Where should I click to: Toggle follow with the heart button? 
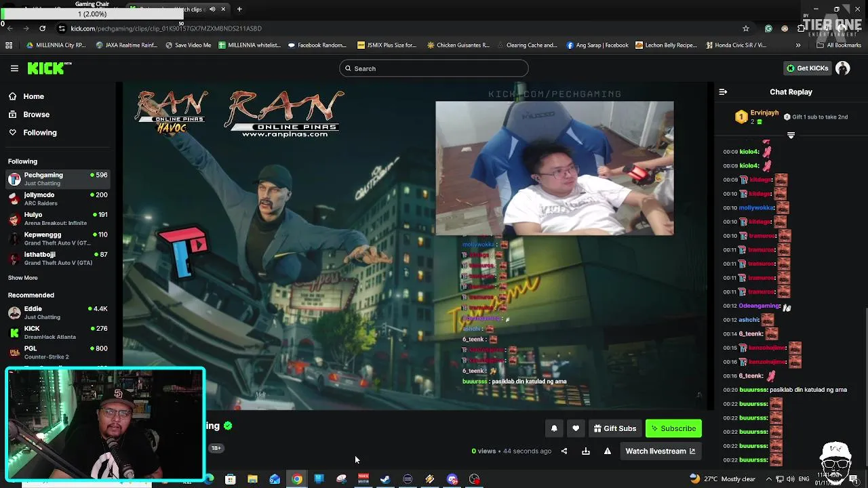(x=576, y=428)
